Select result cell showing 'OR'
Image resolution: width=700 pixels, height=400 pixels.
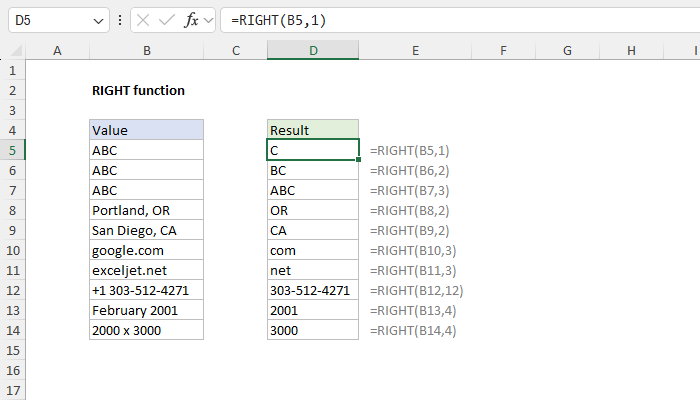click(x=313, y=210)
